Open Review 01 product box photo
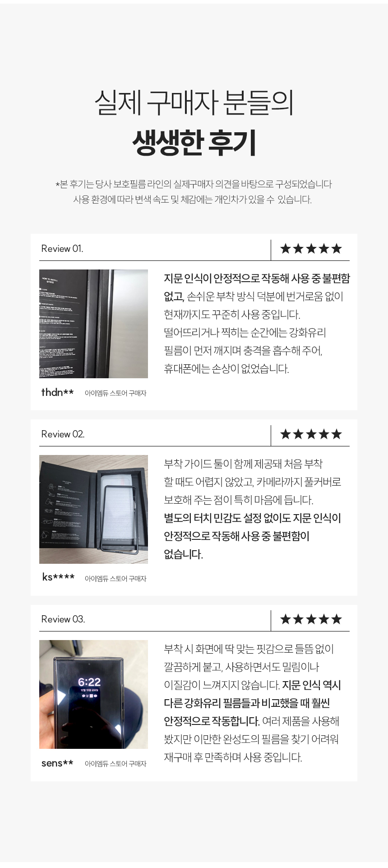388x868 pixels. click(93, 324)
